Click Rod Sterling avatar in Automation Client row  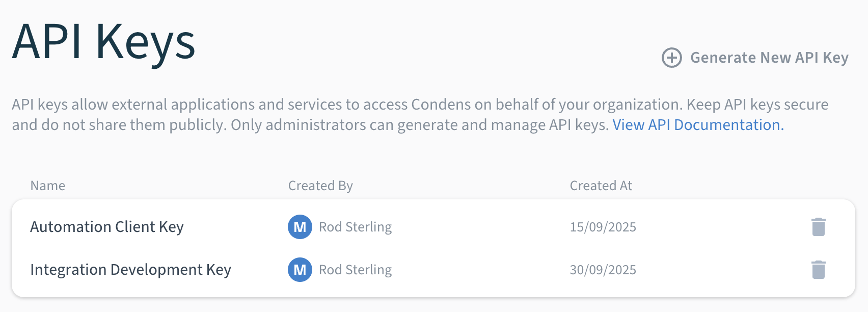coord(300,227)
